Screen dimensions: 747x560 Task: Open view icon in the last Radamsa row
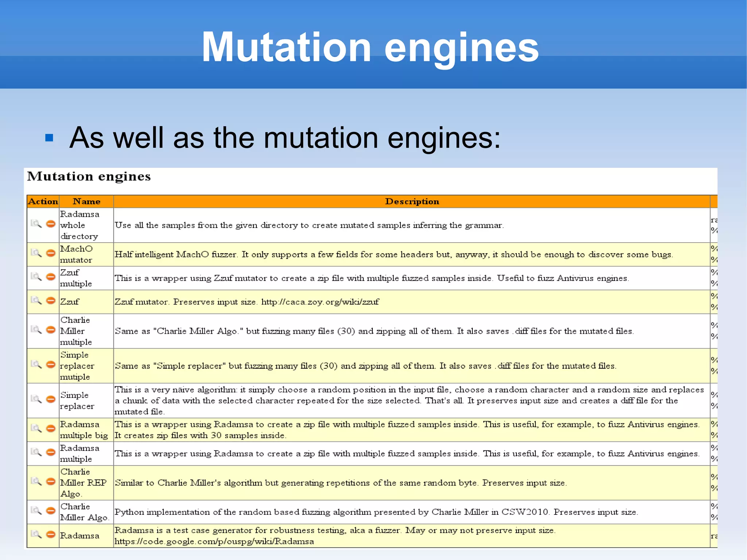coord(36,534)
